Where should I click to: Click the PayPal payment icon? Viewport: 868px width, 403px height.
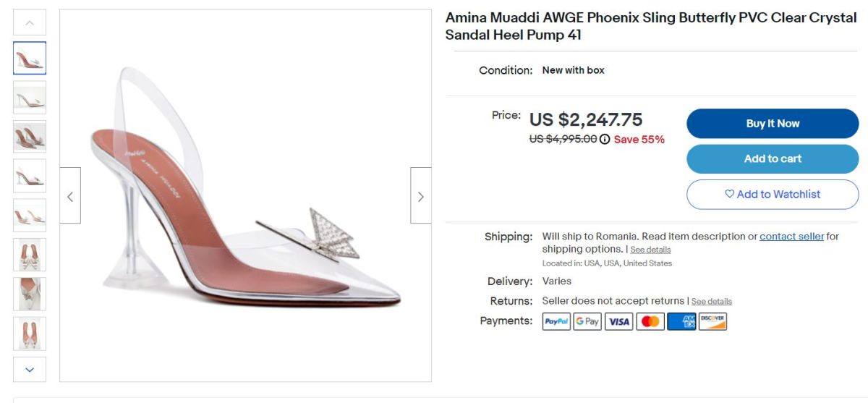[x=556, y=321]
